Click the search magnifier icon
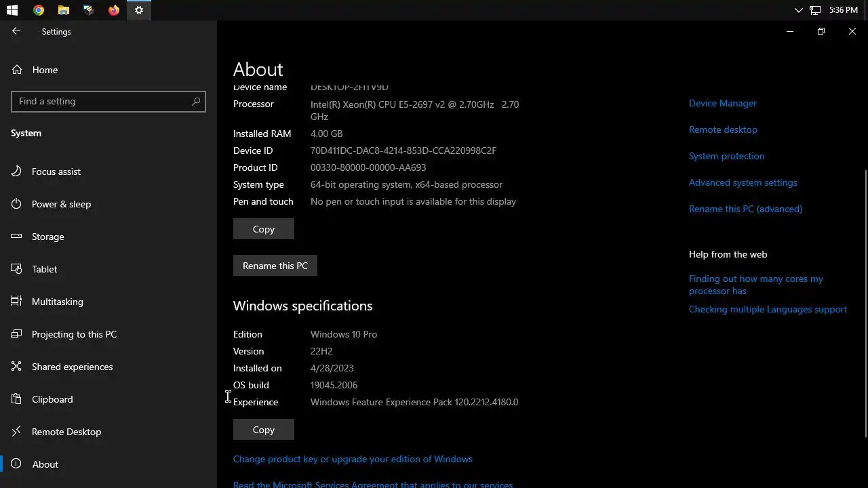The height and width of the screenshot is (488, 868). click(x=196, y=101)
